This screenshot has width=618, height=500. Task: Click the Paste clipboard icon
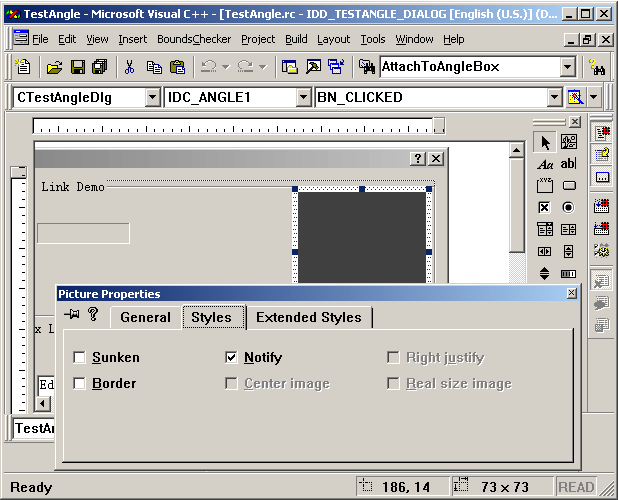click(177, 67)
